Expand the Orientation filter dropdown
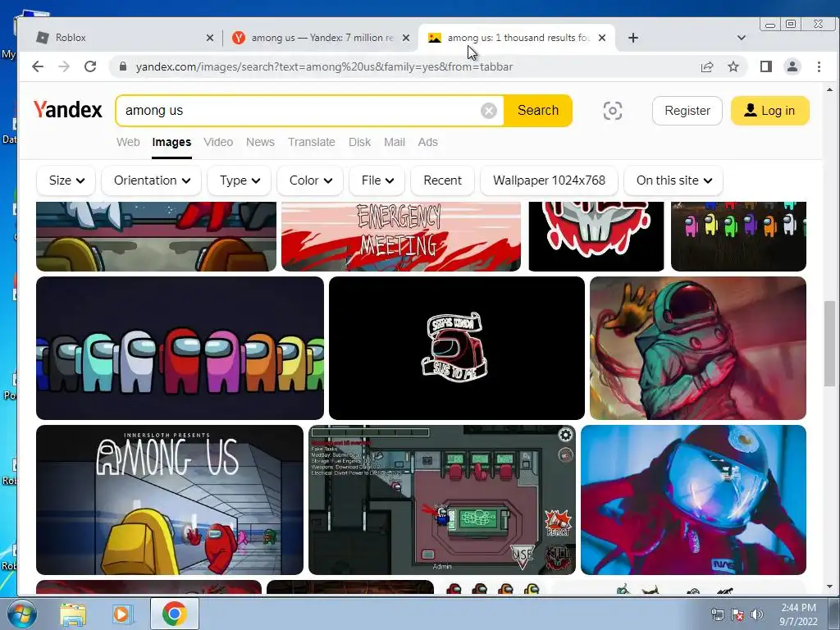The image size is (840, 630). point(151,180)
